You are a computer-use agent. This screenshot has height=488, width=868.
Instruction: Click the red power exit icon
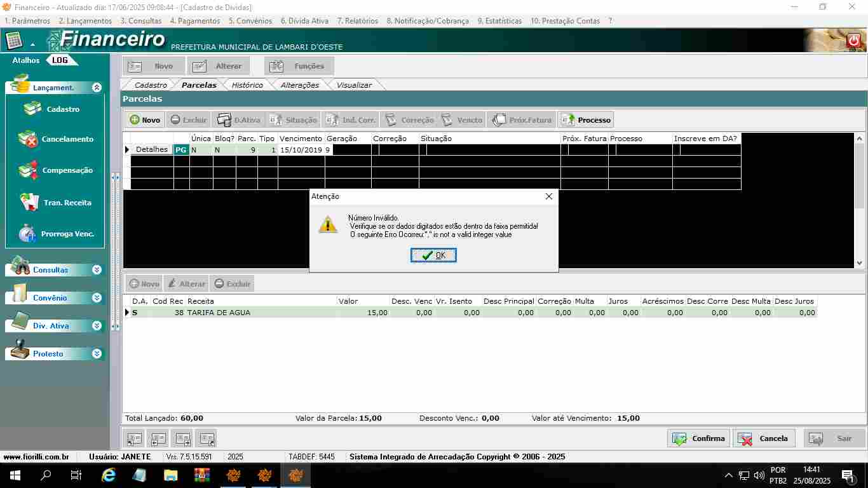pos(853,41)
